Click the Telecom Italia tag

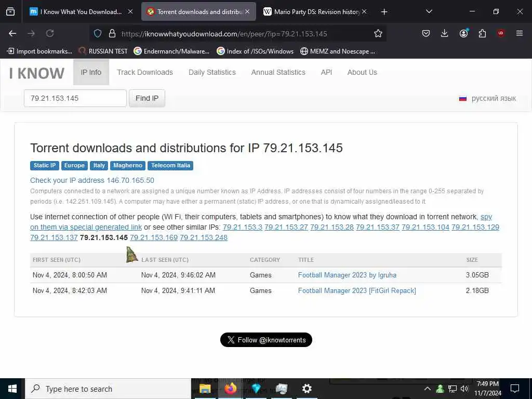coord(170,165)
